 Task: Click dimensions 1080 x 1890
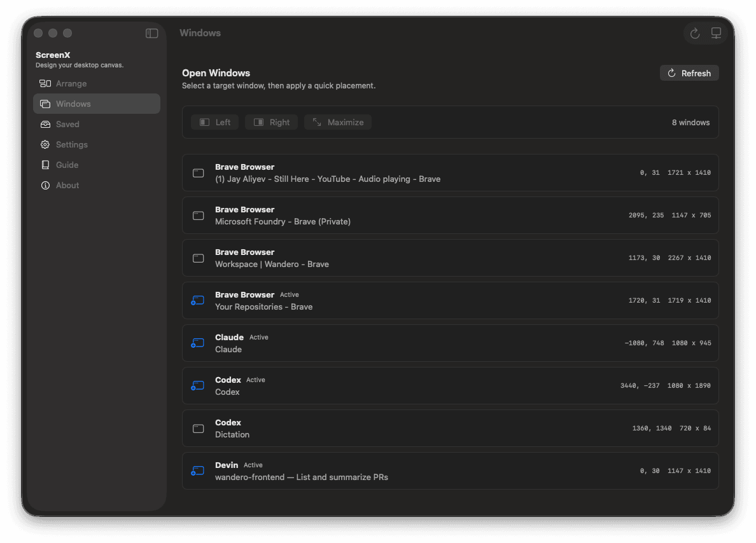[x=689, y=386]
